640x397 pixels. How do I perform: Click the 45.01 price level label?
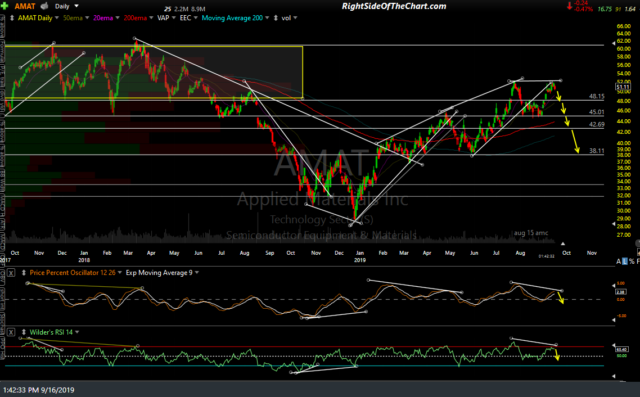(596, 112)
